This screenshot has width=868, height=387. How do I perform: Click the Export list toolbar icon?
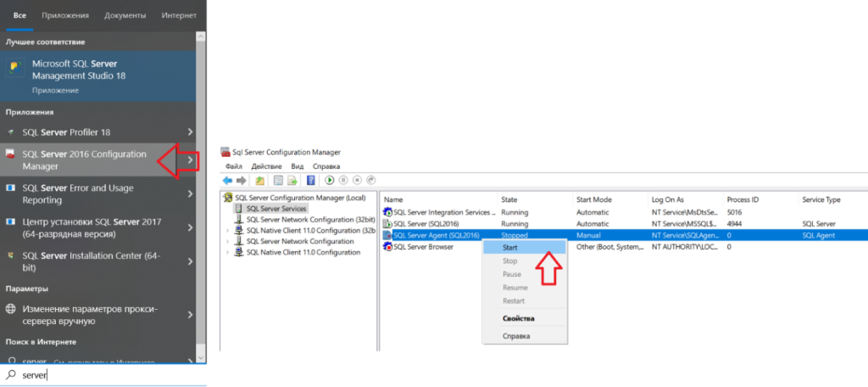[x=292, y=180]
